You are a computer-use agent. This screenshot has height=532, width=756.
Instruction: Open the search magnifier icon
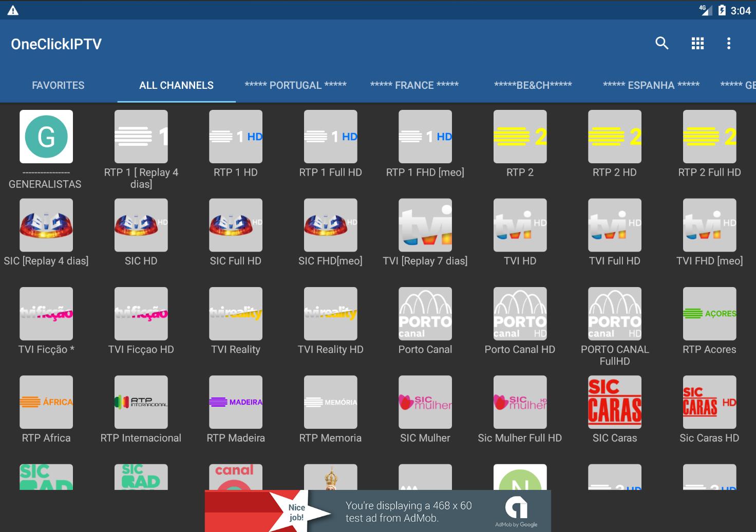662,43
